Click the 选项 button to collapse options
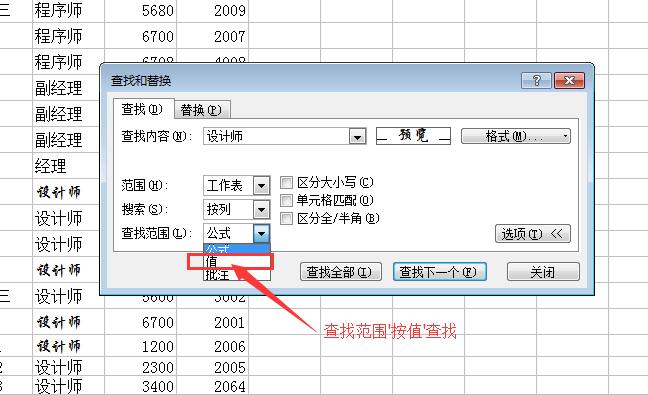 point(533,234)
